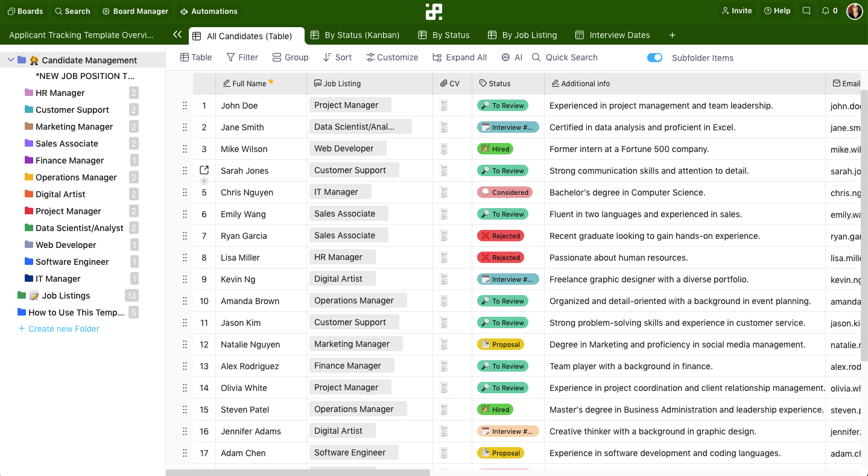Click John Doe's CV attachment

point(444,105)
